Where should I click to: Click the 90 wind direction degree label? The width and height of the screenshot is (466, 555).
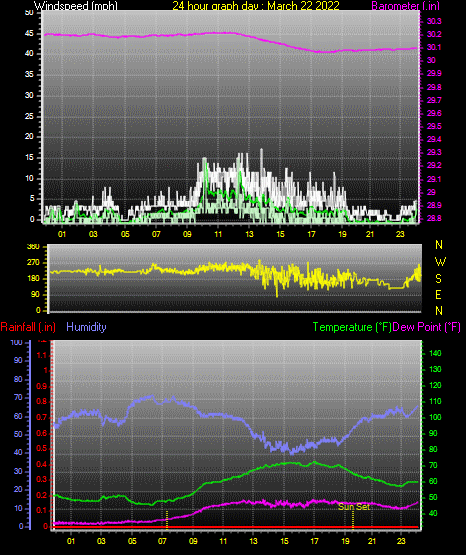point(35,295)
